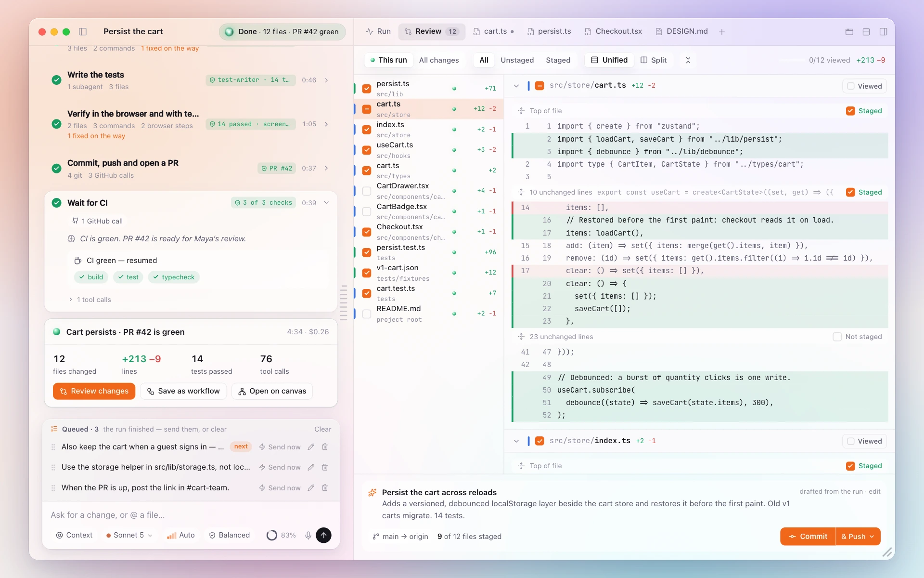This screenshot has width=924, height=578.
Task: Send message with the arrow-up button
Action: (323, 535)
